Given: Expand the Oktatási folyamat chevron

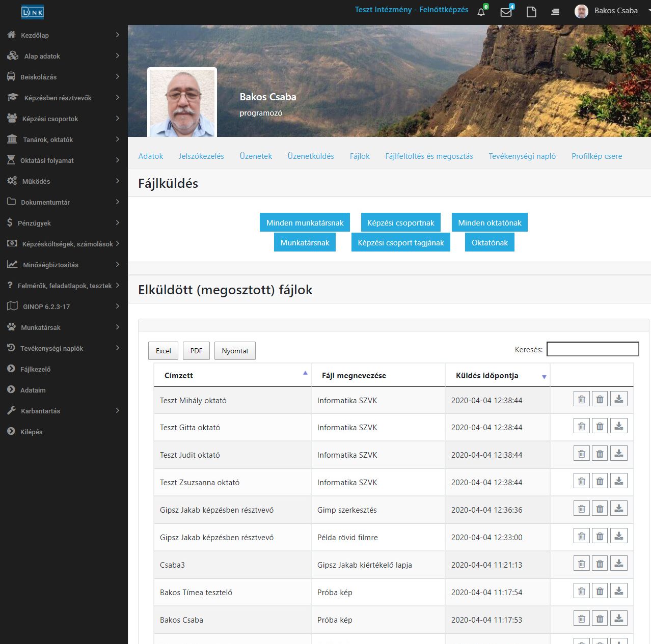Looking at the screenshot, I should [118, 160].
